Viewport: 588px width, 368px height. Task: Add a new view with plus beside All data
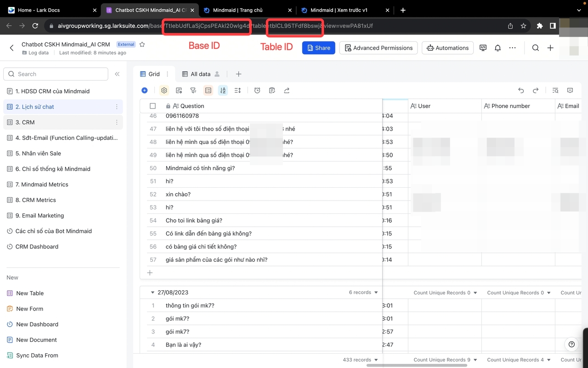(238, 74)
